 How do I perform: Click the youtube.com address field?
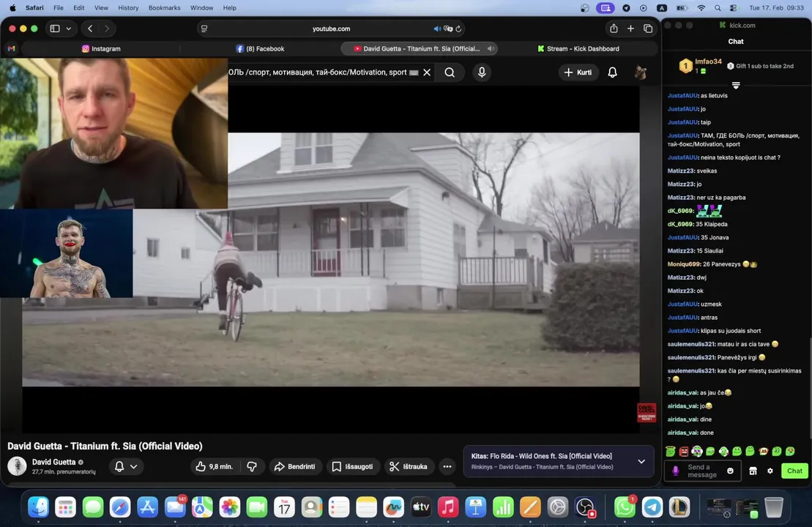coord(332,29)
